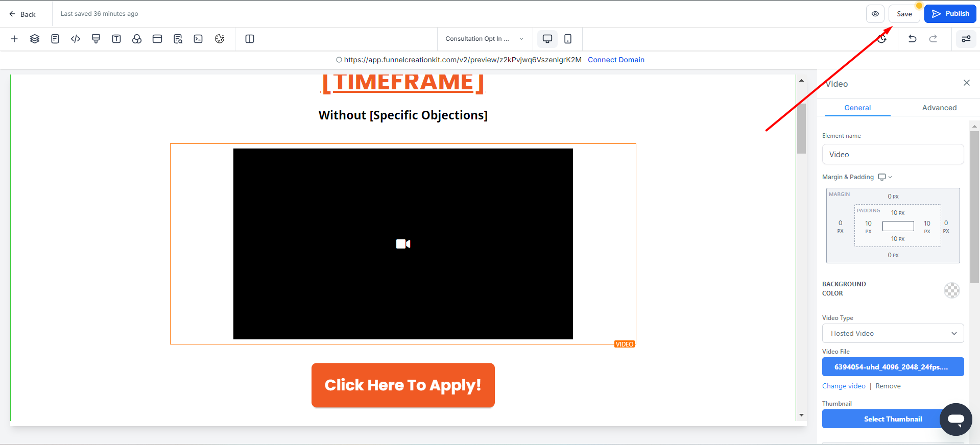Click the Connect Domain link

(616, 60)
